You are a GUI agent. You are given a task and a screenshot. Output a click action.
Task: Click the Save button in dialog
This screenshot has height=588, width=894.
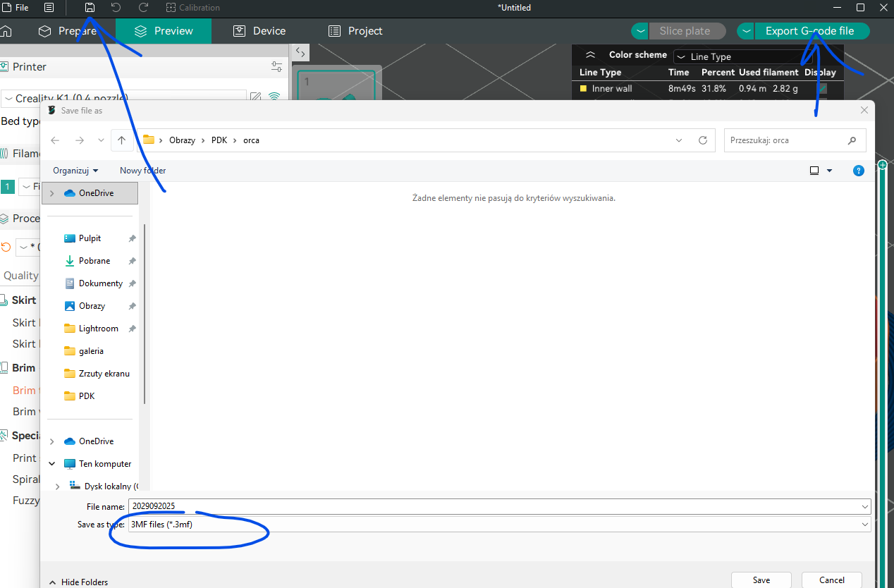[761, 580]
